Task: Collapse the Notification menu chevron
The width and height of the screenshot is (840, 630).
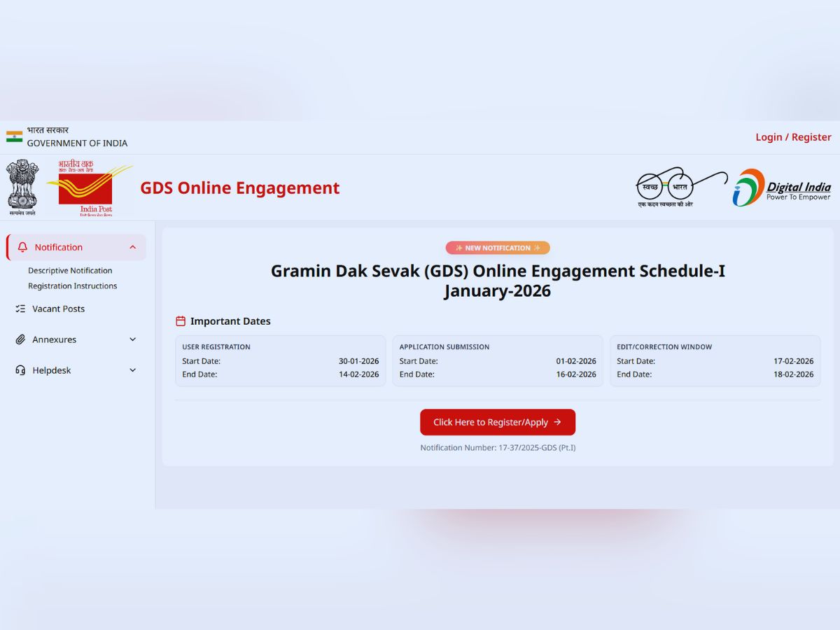Action: [133, 247]
